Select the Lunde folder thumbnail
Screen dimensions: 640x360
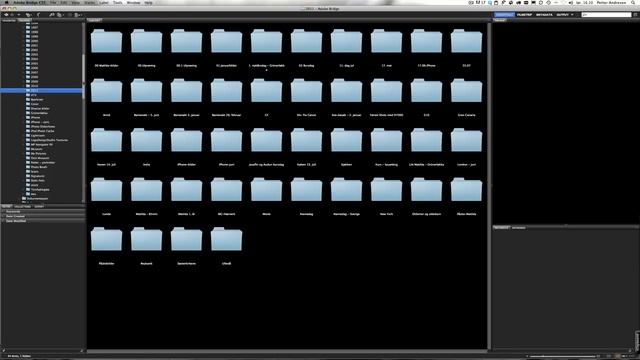106,189
